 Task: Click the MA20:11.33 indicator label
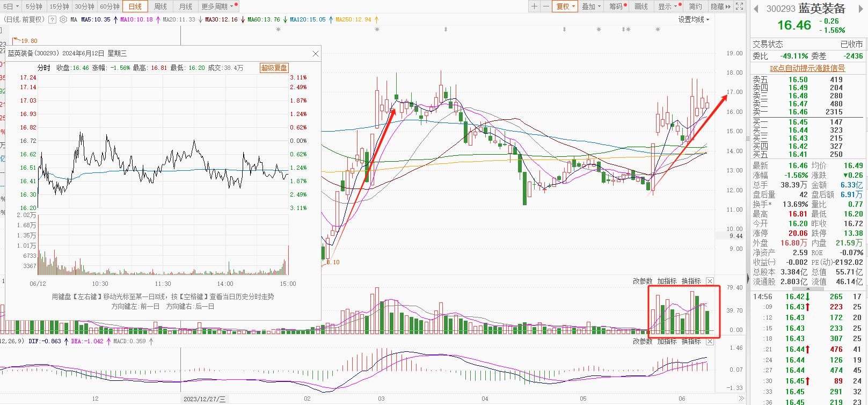point(179,19)
